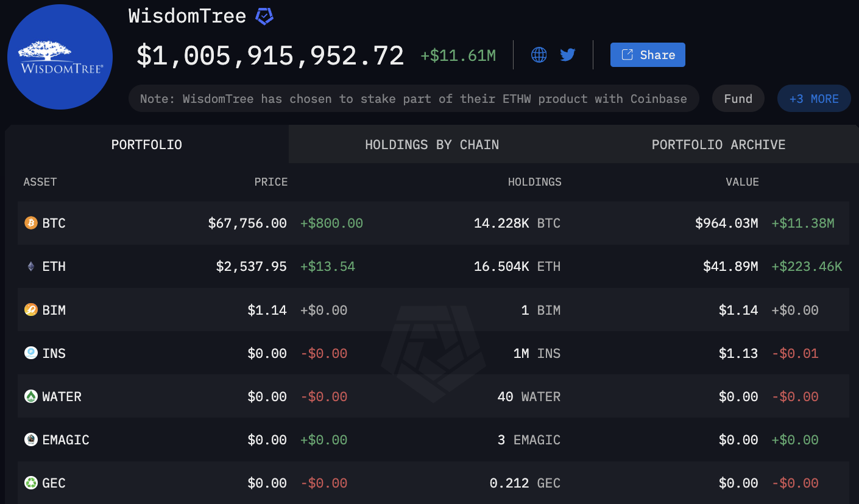The height and width of the screenshot is (504, 859).
Task: Click the ETH coin icon
Action: pos(31,267)
